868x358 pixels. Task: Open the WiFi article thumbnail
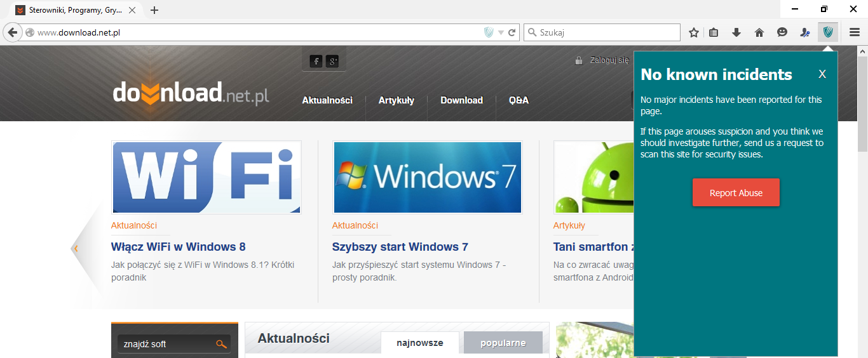(x=207, y=177)
